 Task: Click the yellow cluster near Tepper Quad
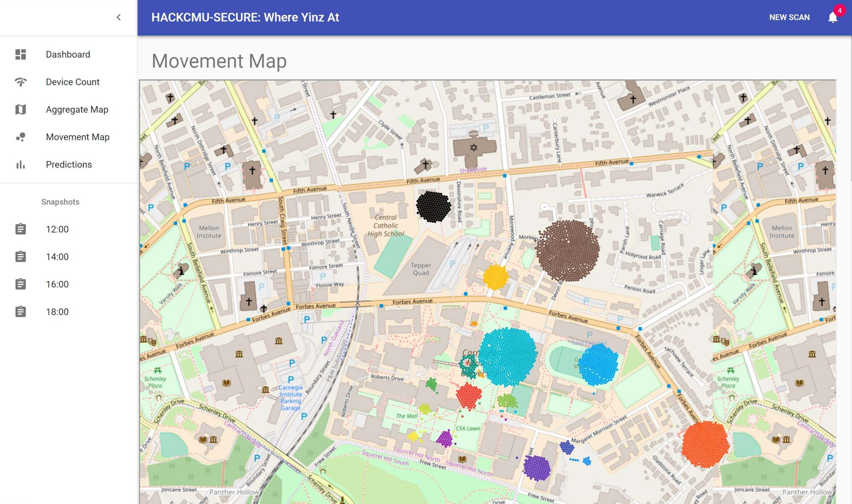(x=495, y=277)
